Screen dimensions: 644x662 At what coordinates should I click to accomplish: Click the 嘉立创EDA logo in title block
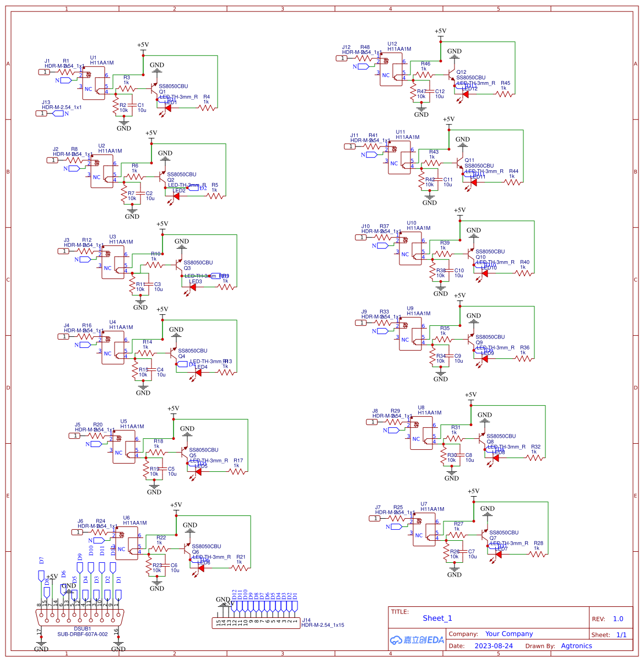(416, 640)
